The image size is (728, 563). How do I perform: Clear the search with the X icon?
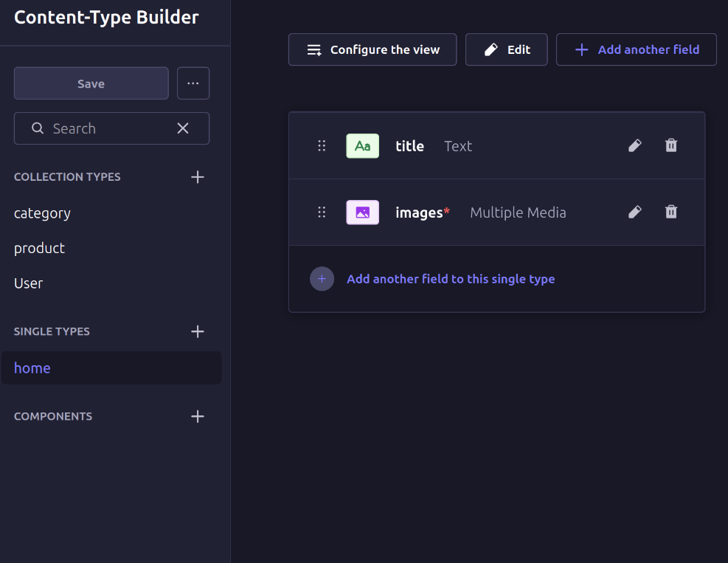click(x=183, y=128)
